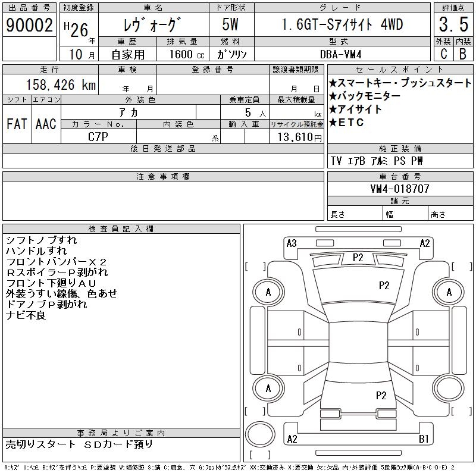This screenshot has height=476, width=476.
Task: Click the 事務局よりご案内 header
Action: tap(121, 433)
